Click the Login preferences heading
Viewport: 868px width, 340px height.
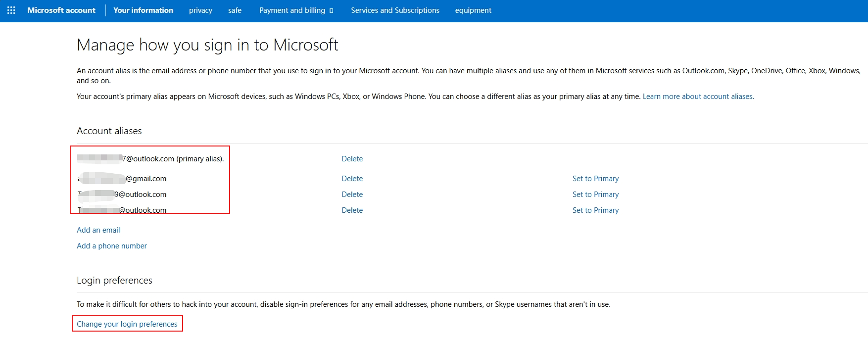pyautogui.click(x=114, y=280)
